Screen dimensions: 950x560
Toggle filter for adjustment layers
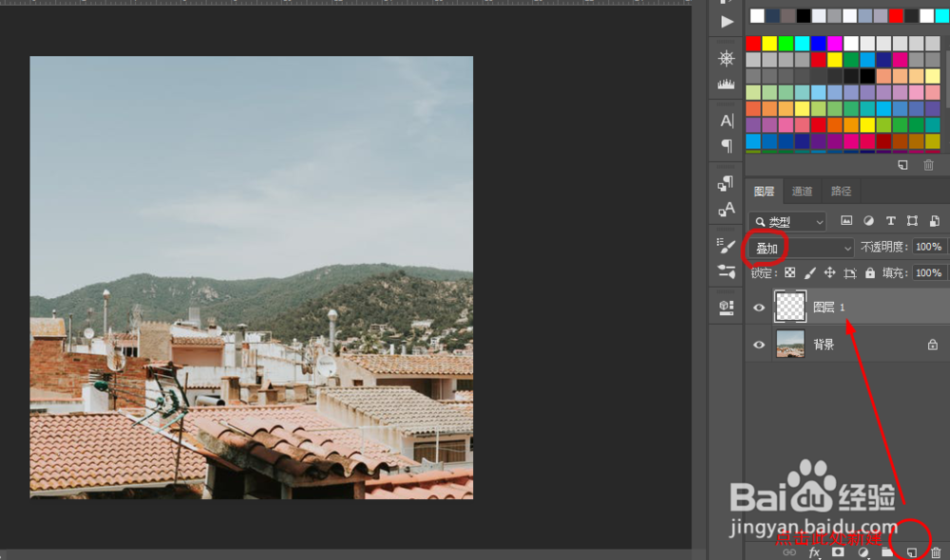click(869, 221)
